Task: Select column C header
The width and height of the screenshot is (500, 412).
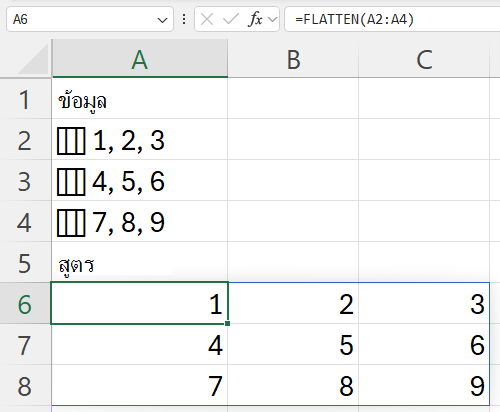Action: tap(424, 59)
